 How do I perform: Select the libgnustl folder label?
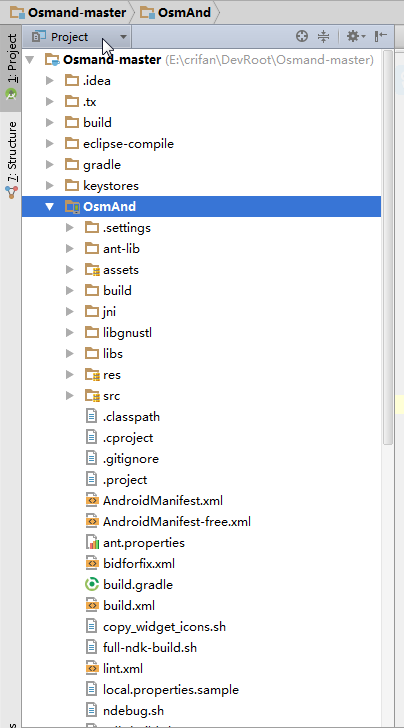128,333
